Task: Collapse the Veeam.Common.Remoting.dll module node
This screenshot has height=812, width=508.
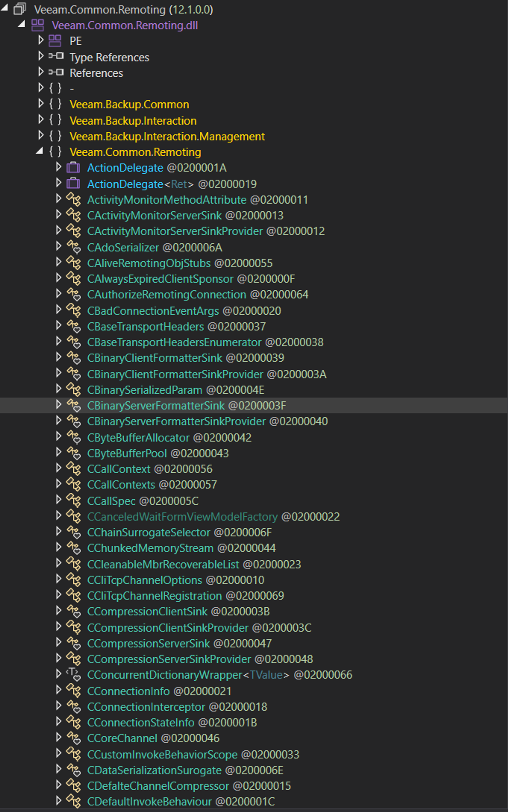Action: pyautogui.click(x=22, y=24)
